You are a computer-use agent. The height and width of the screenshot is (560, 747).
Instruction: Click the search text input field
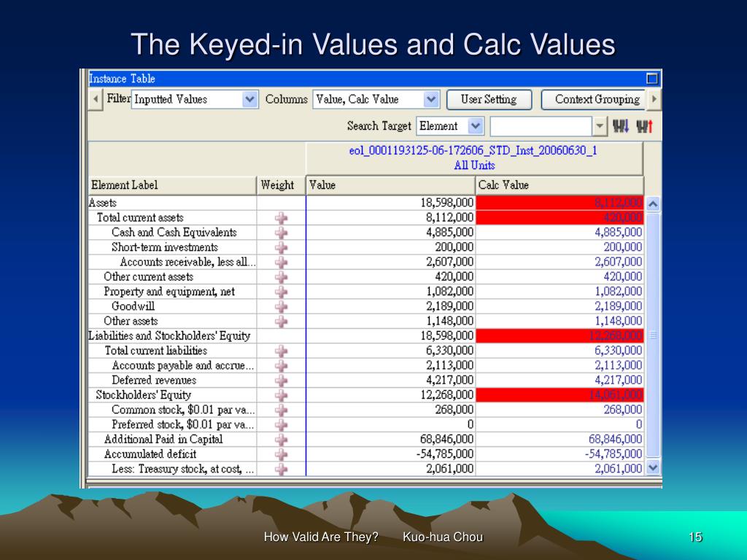tap(541, 126)
